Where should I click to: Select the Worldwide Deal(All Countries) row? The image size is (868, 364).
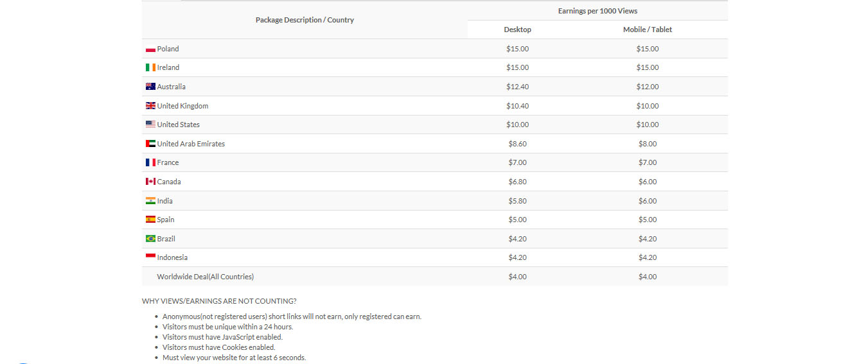coord(435,277)
